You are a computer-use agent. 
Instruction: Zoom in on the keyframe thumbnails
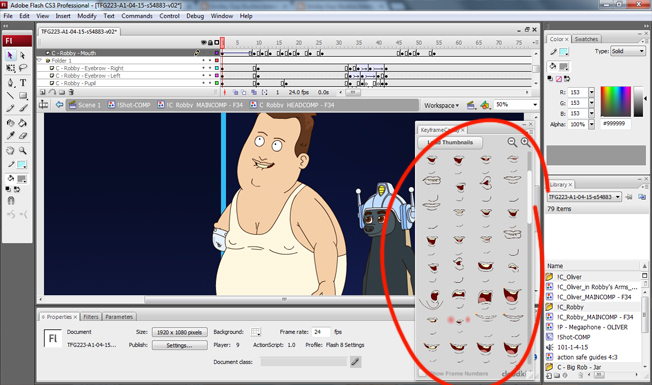(526, 142)
